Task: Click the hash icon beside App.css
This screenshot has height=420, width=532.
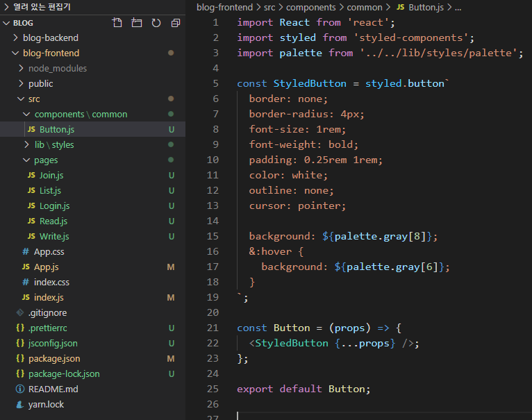Action: click(26, 251)
